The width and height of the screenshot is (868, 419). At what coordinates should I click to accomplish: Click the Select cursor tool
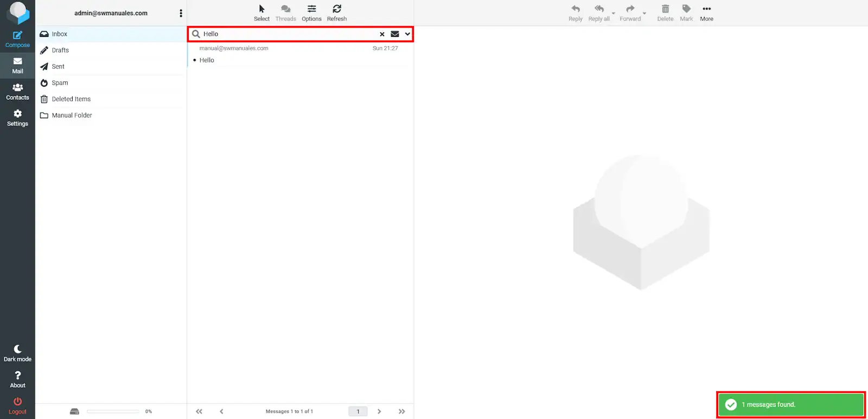[x=261, y=12]
